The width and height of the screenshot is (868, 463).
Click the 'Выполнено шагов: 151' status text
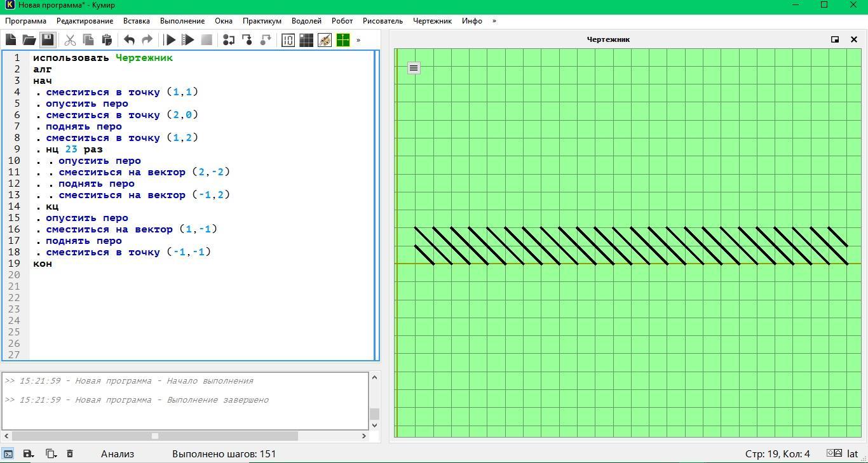tap(224, 454)
